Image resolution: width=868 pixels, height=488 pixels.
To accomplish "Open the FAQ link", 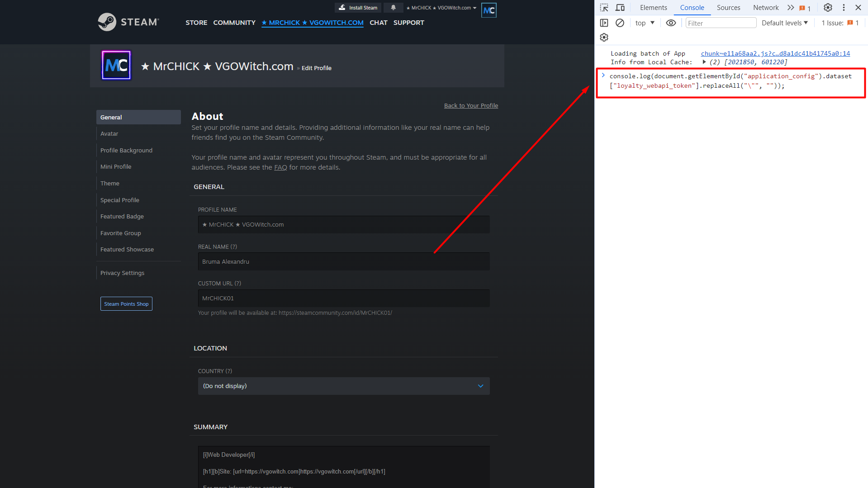I will [x=280, y=167].
